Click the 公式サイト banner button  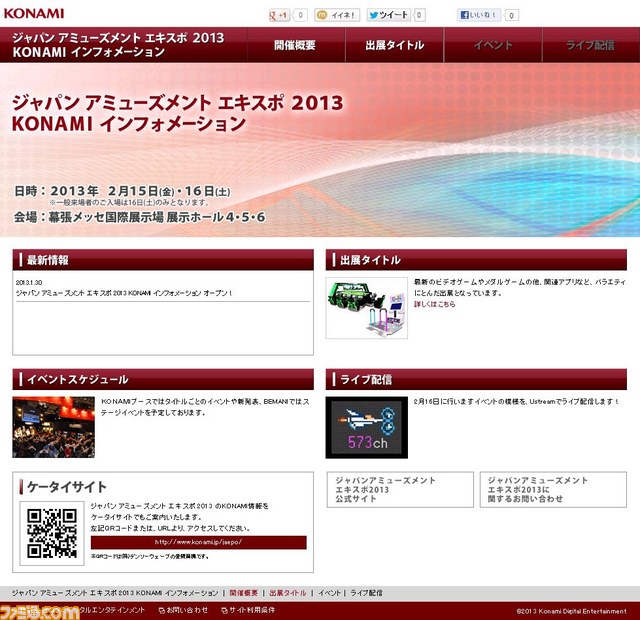click(x=400, y=490)
